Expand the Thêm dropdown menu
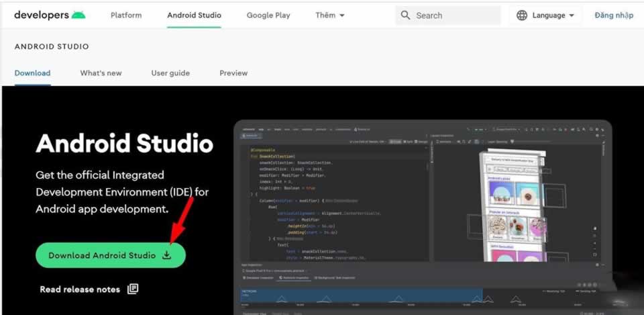 tap(330, 15)
